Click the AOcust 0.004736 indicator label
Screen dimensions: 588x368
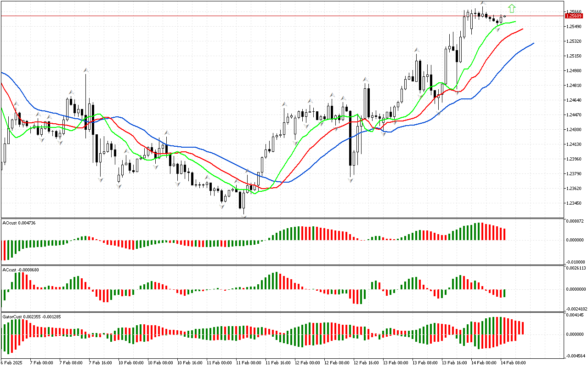pyautogui.click(x=19, y=223)
